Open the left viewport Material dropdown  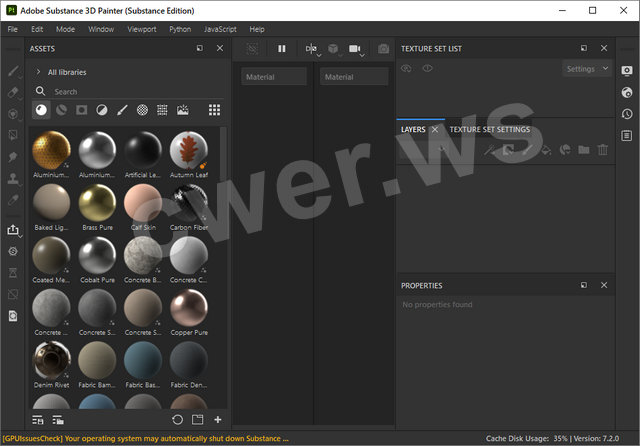[274, 77]
